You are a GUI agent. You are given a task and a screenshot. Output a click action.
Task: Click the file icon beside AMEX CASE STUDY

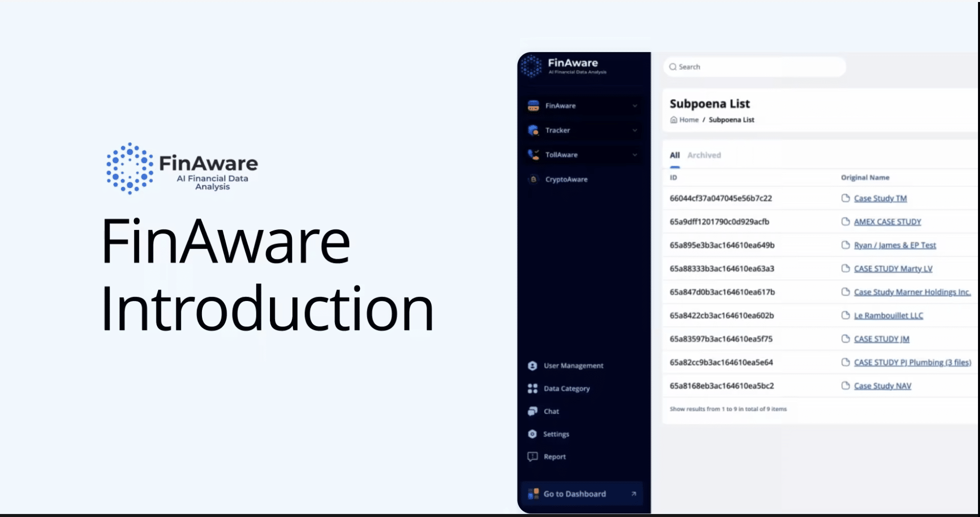click(x=845, y=221)
